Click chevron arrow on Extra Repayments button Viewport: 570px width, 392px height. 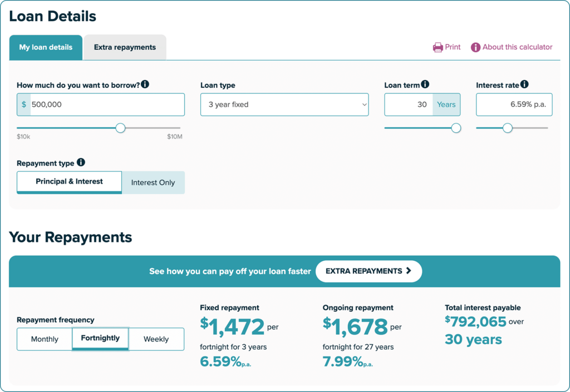409,271
